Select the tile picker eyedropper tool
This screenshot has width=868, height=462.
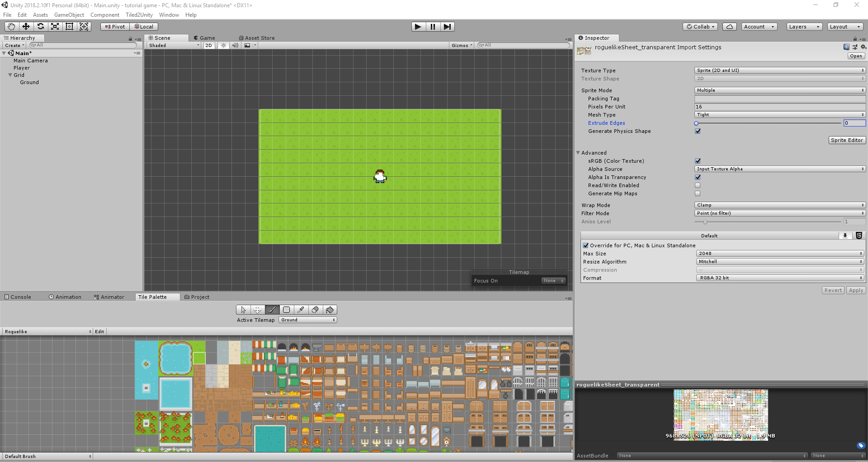(301, 310)
